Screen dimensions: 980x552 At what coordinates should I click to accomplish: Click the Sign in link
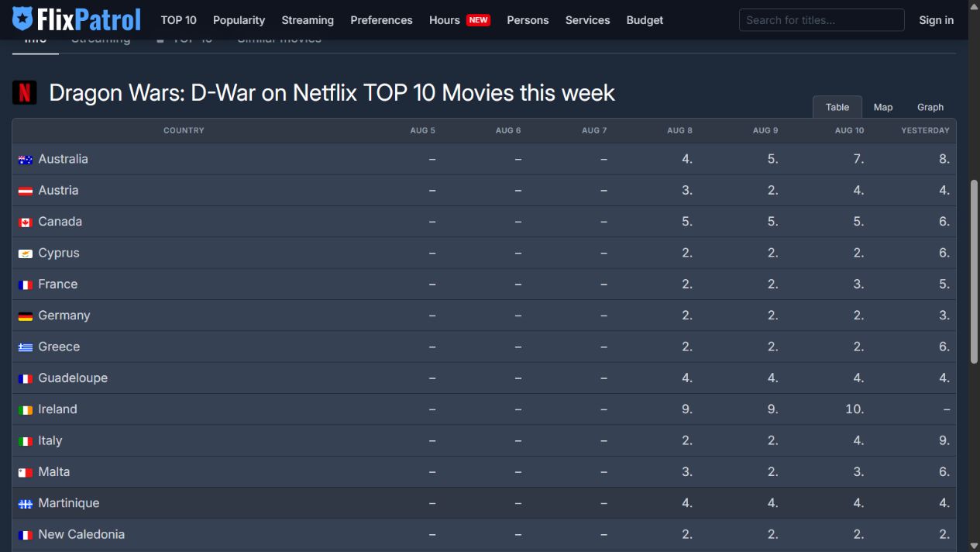(x=936, y=20)
